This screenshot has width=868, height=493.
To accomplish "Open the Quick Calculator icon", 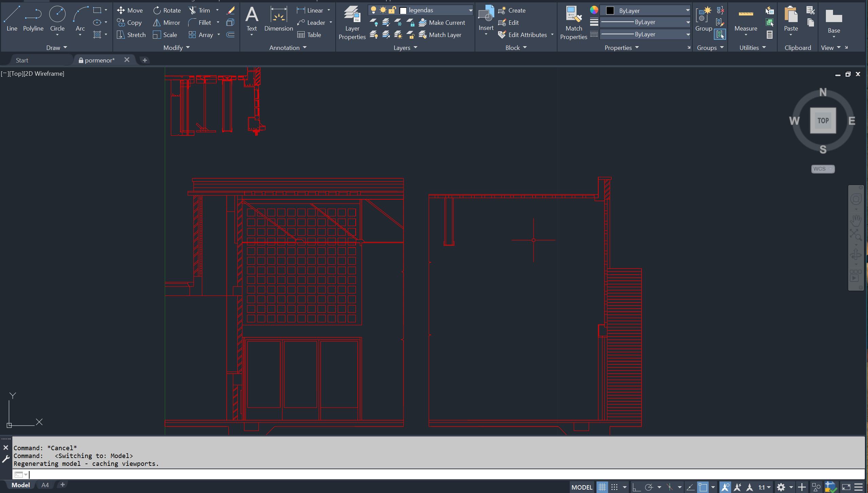I will (x=770, y=35).
